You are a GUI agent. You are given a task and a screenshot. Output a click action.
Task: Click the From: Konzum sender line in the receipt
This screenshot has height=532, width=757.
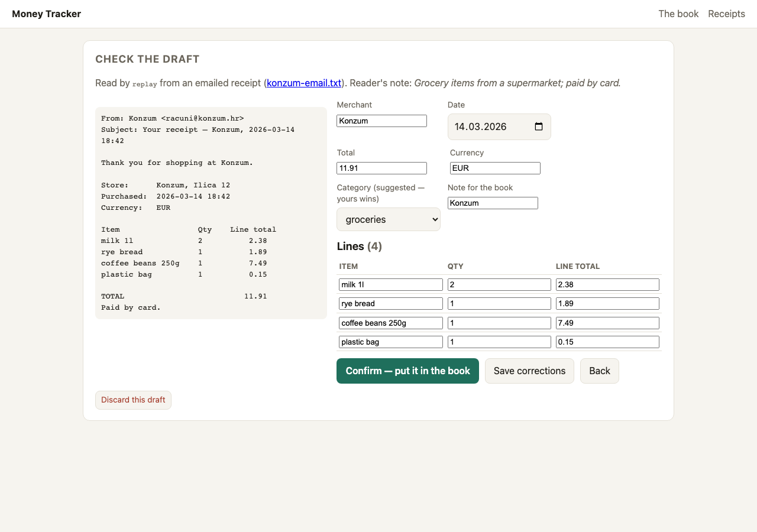click(x=173, y=118)
